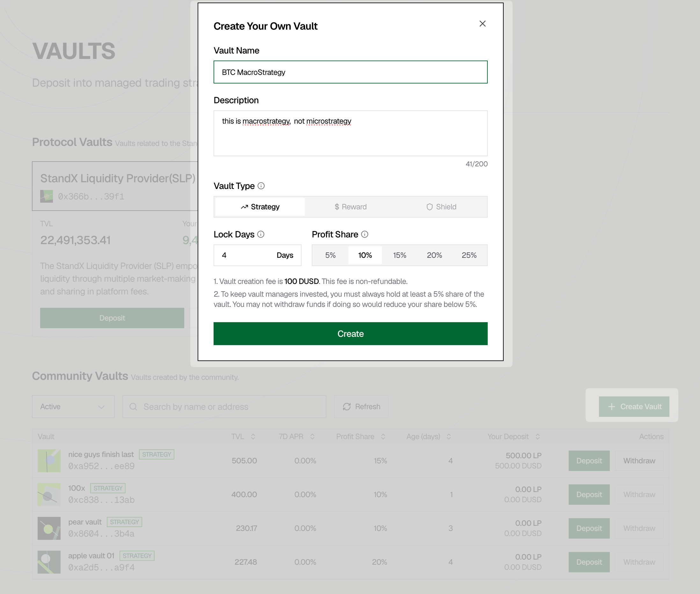Withdraw from apple vault 01
Viewport: 700px width, 594px height.
tap(639, 562)
